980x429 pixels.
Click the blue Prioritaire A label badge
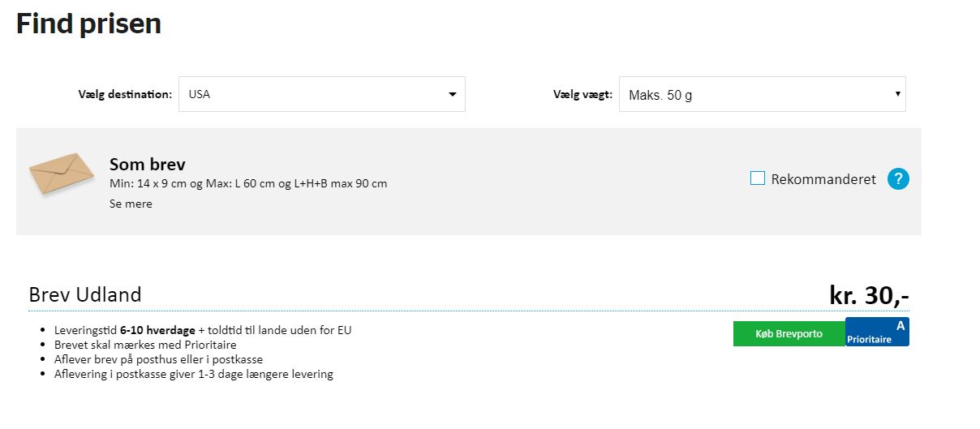tap(877, 332)
